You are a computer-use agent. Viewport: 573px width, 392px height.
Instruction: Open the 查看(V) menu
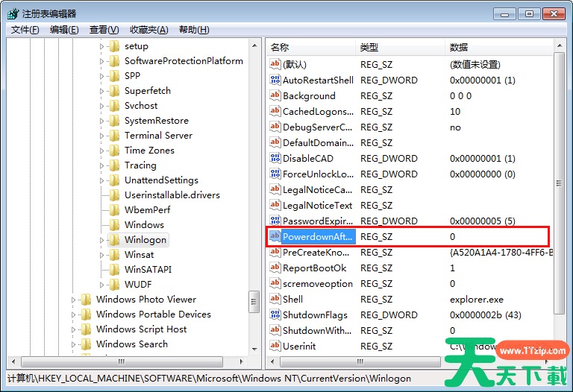(x=104, y=30)
